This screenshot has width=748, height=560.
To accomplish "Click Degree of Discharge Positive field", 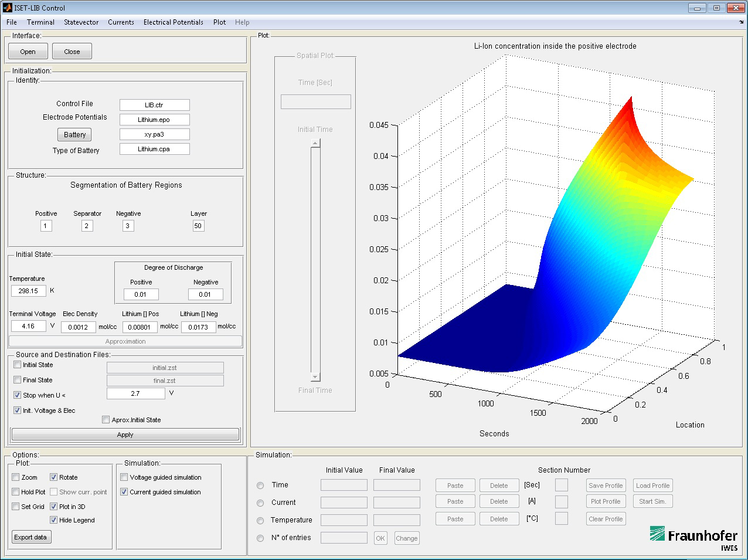I will coord(141,294).
